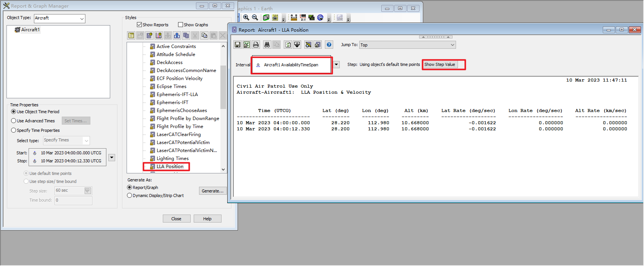This screenshot has width=644, height=266.
Task: Click the green map imagery icon
Action: (312, 18)
